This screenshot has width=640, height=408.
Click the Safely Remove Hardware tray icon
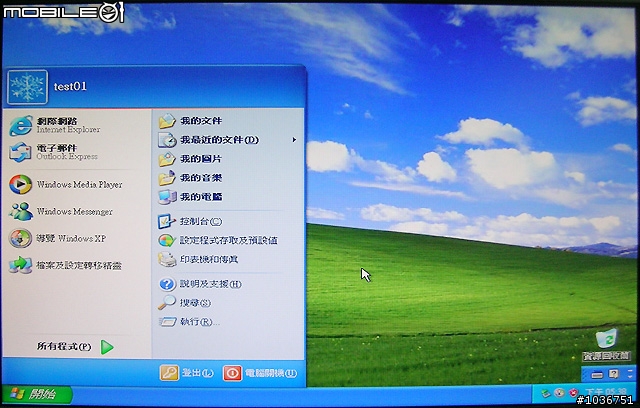pyautogui.click(x=546, y=393)
